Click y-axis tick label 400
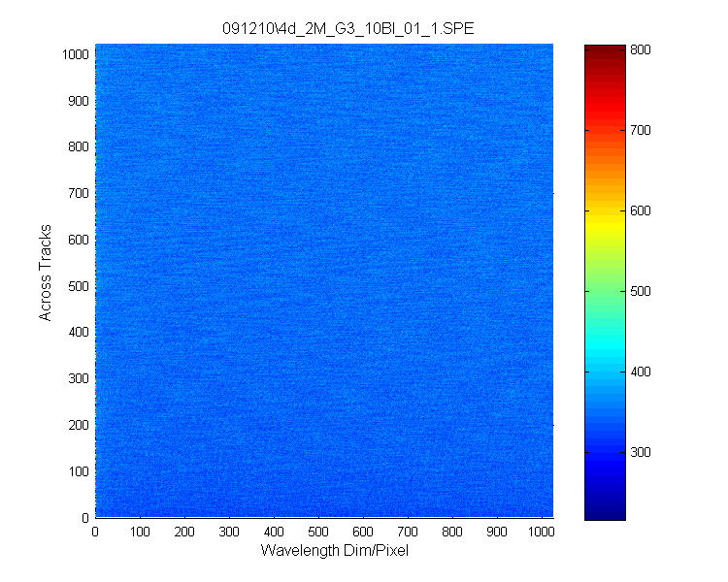Screen dimensions: 728x582 pyautogui.click(x=79, y=333)
